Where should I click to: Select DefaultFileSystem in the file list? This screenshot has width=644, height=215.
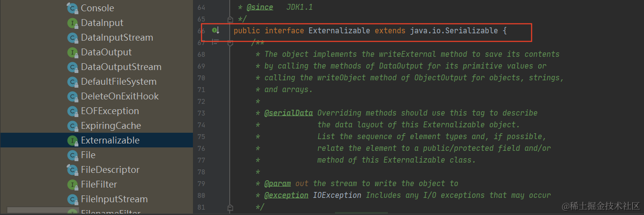pyautogui.click(x=119, y=82)
